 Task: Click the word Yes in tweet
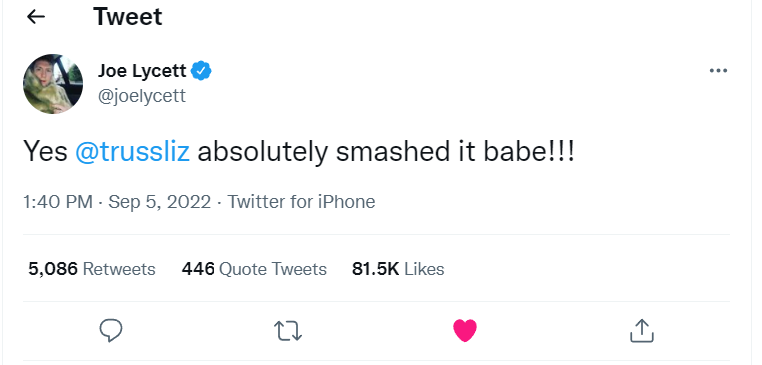(45, 151)
